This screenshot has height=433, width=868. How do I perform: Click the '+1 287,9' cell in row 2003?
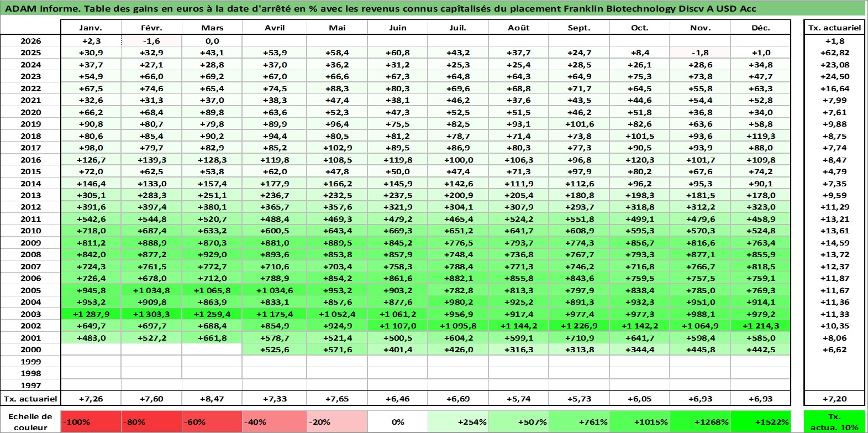click(x=91, y=314)
